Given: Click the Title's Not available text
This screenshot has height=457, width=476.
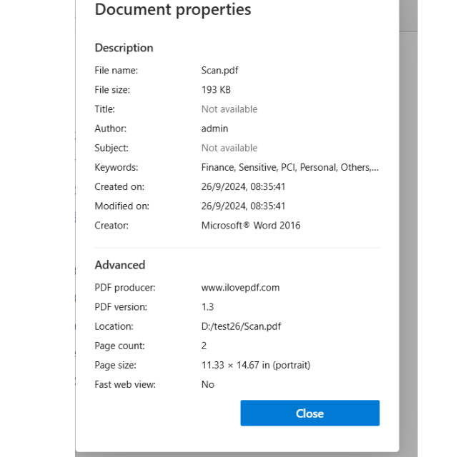Looking at the screenshot, I should [x=229, y=109].
